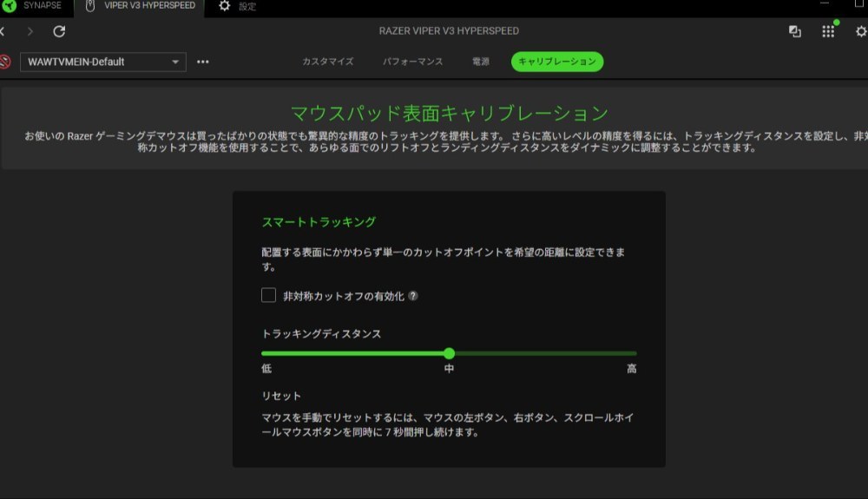This screenshot has width=868, height=499.
Task: Switch to the 電源 tab
Action: click(x=481, y=62)
